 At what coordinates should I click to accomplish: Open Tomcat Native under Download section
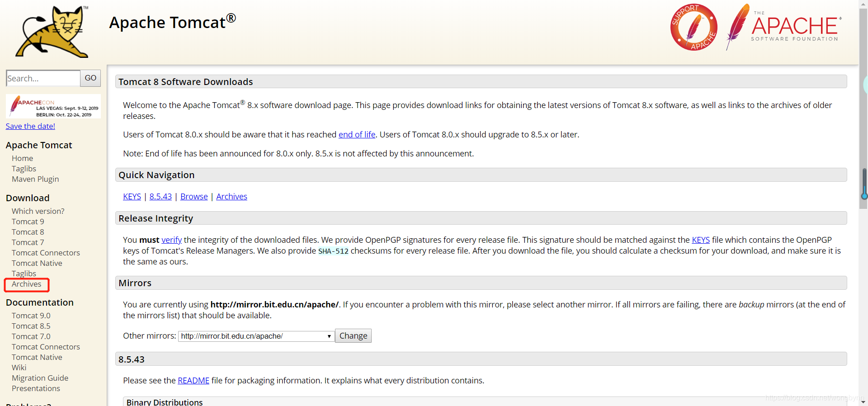tap(37, 263)
